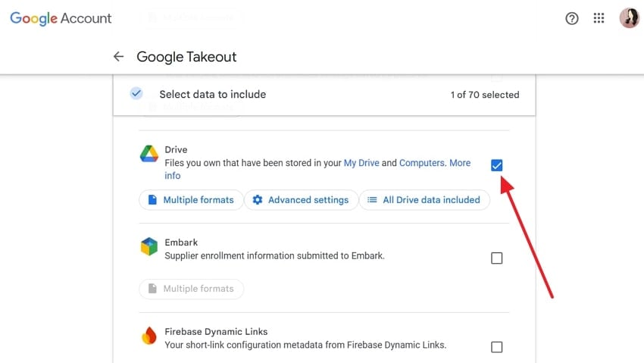Open the Drive More info link
Screen dimensions: 644x363
459,163
